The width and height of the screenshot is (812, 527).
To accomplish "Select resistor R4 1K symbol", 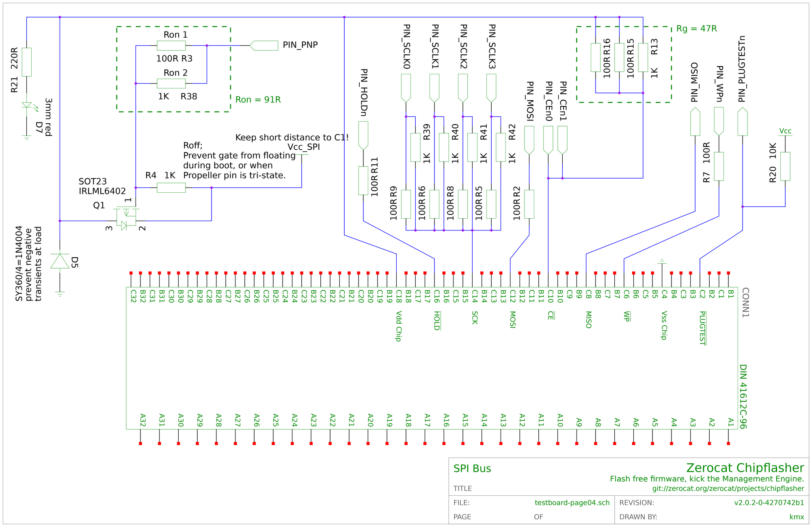I will click(x=171, y=187).
